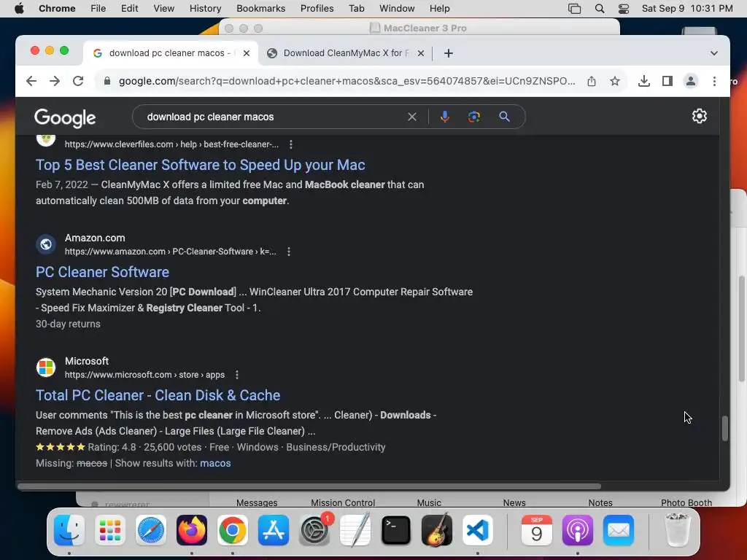Select the 'download pc cleaner macos' tab

[x=171, y=53]
